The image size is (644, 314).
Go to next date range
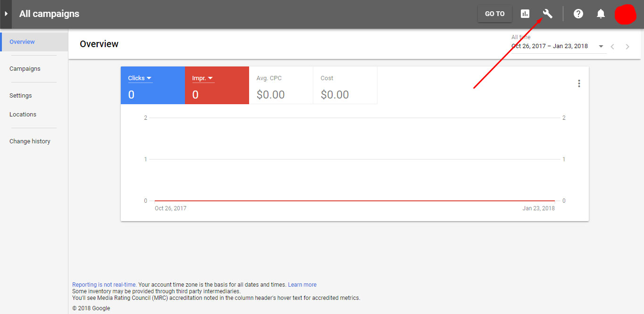pos(627,47)
